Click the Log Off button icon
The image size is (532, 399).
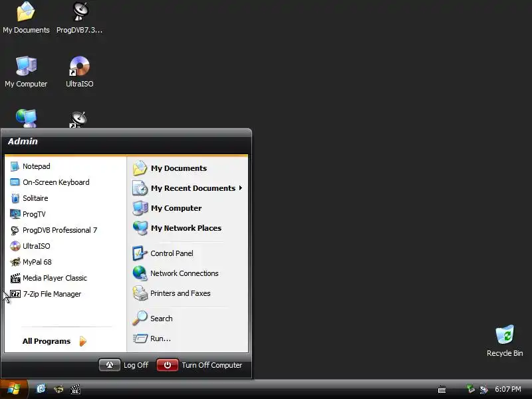pos(109,365)
